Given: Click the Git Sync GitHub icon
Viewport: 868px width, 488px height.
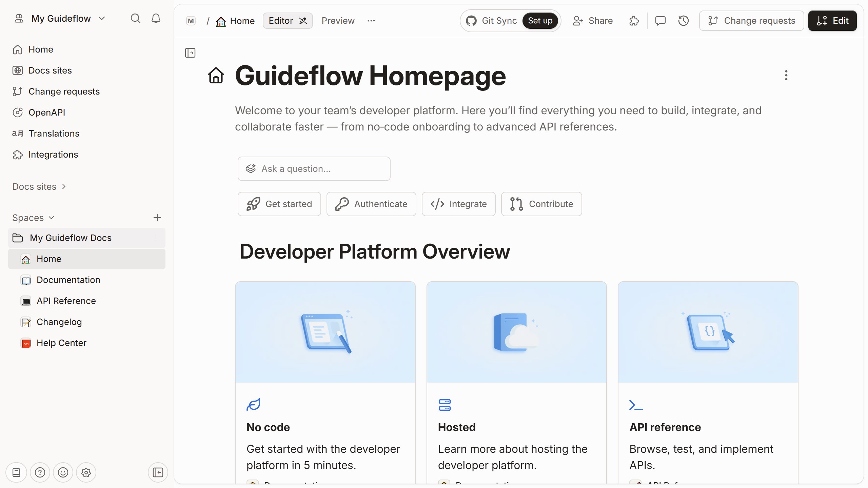Looking at the screenshot, I should pyautogui.click(x=471, y=21).
